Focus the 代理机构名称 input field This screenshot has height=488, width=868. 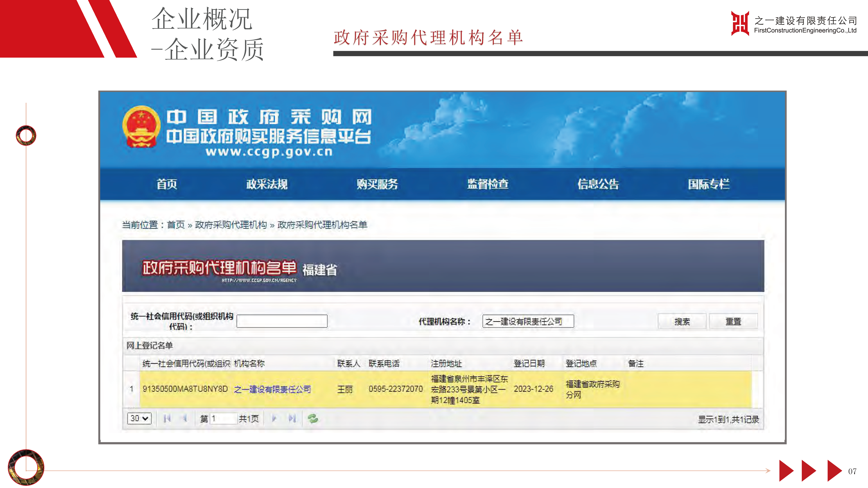click(528, 321)
